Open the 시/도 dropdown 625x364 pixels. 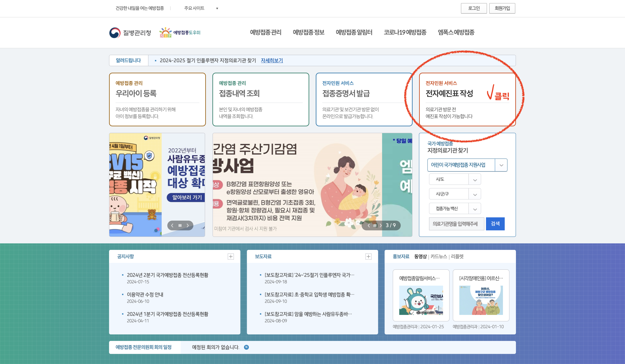[455, 179]
